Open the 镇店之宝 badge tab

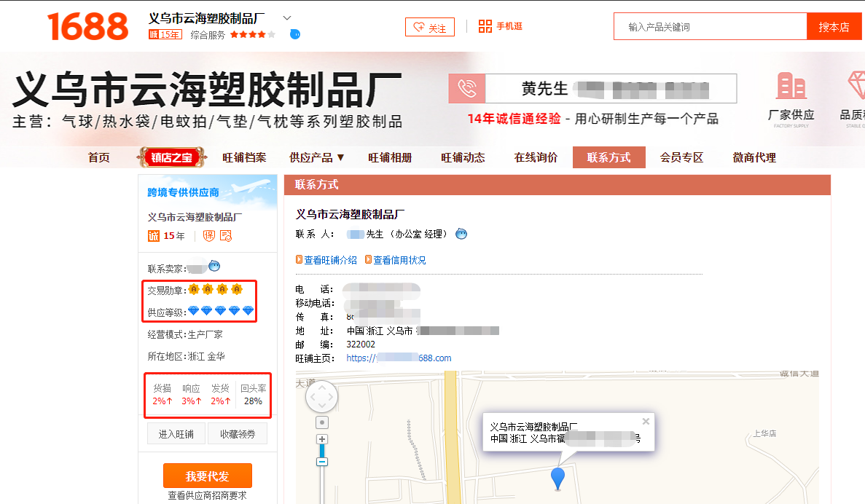pyautogui.click(x=171, y=157)
